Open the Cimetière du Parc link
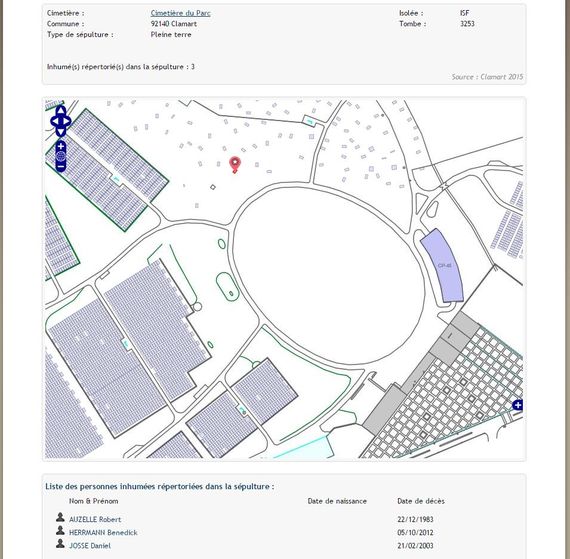This screenshot has height=559, width=570. point(180,13)
